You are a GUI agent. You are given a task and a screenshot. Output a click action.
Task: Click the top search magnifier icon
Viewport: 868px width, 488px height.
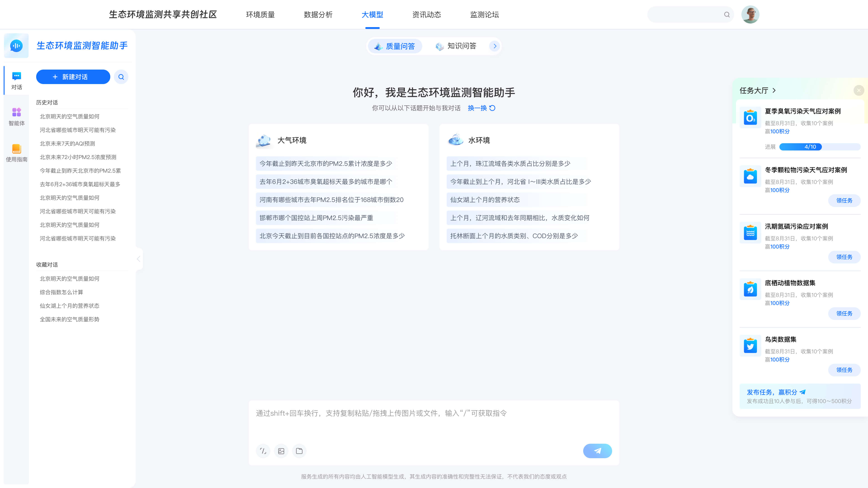727,14
